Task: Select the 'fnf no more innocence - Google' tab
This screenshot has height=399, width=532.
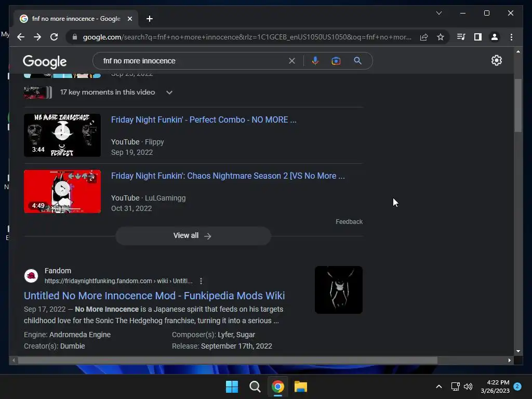Action: (x=76, y=19)
